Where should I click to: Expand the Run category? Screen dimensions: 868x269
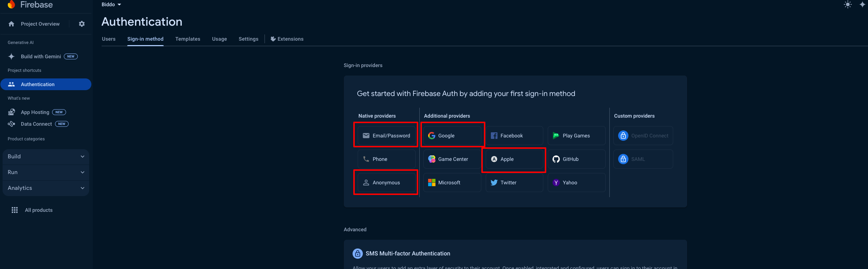tap(46, 172)
